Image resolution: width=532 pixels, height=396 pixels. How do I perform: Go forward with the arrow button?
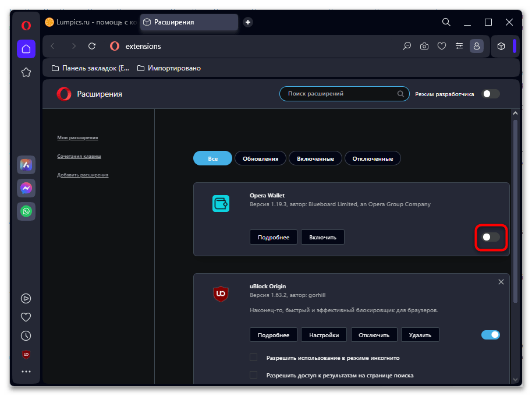tap(73, 46)
